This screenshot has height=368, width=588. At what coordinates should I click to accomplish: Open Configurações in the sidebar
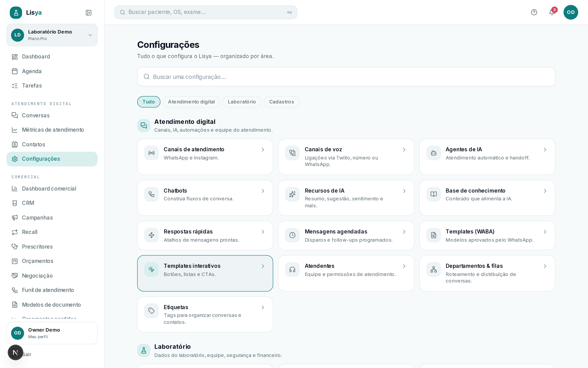click(52, 159)
